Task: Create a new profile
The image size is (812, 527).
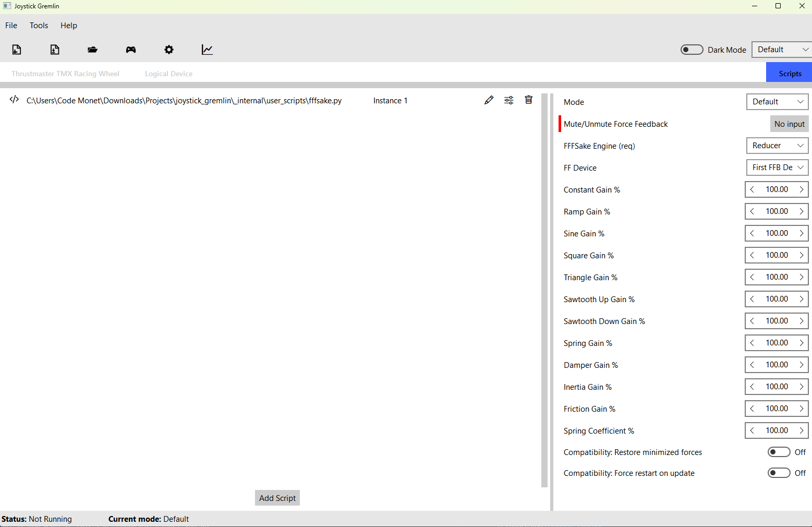Action: point(16,50)
